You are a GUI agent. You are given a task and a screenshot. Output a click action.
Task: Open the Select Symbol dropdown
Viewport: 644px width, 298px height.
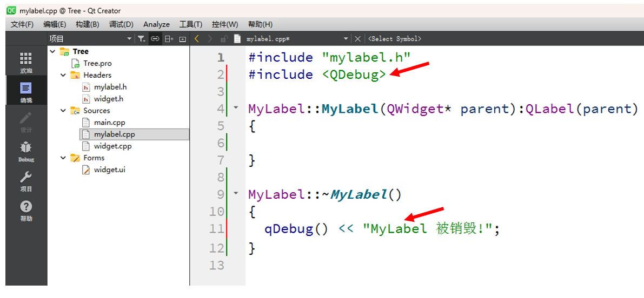coord(395,39)
